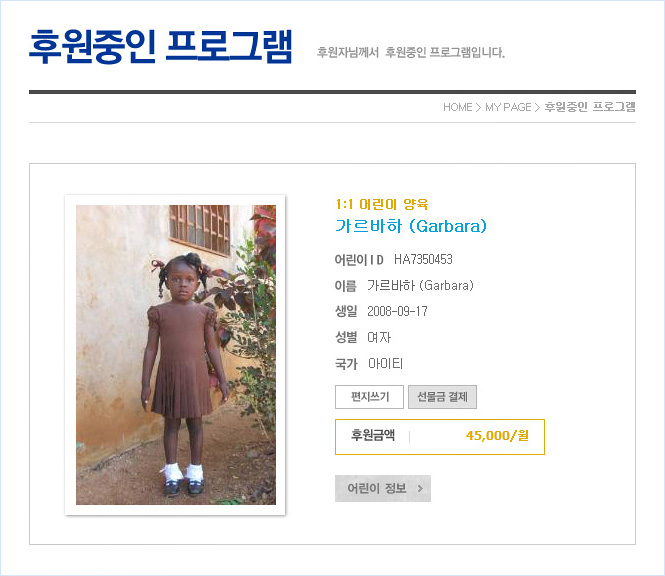Click the birthday value 2008-09-17
The width and height of the screenshot is (665, 576).
point(397,311)
